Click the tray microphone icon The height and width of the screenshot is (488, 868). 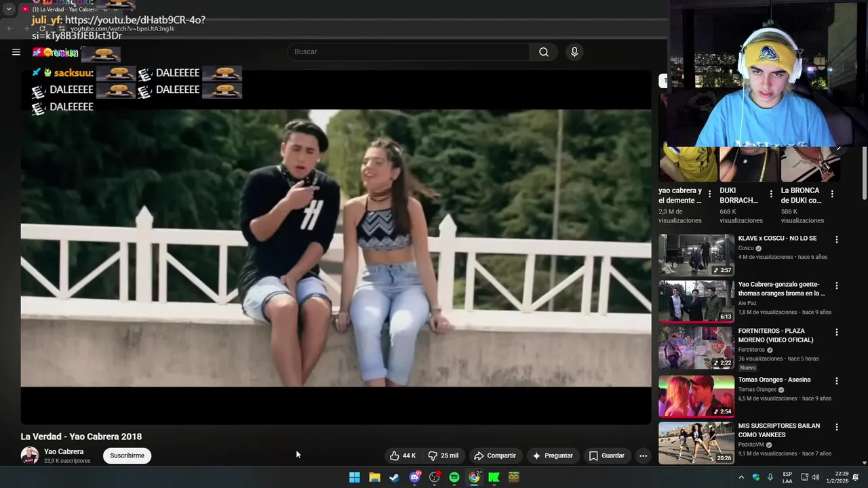point(770,477)
